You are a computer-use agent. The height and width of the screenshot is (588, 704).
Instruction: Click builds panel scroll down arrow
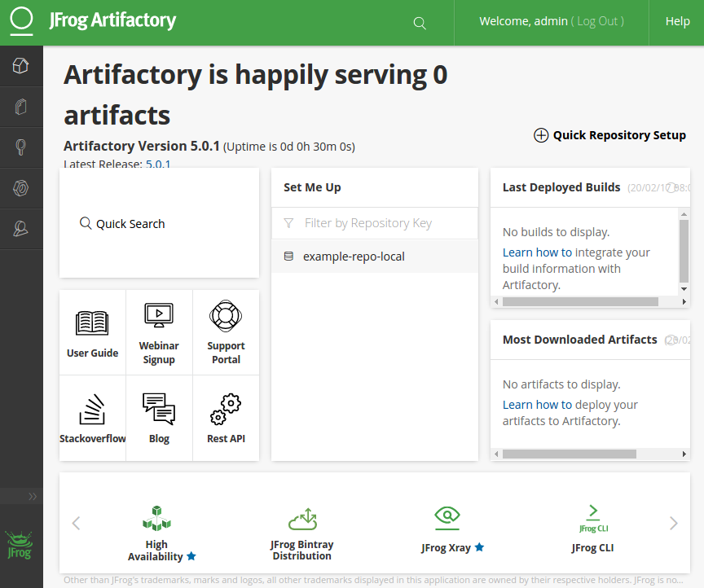pyautogui.click(x=684, y=289)
